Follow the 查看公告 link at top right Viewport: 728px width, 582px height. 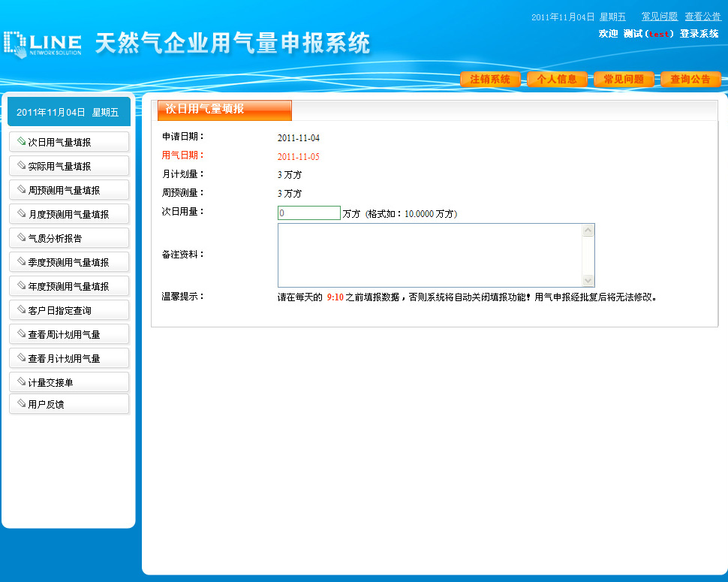click(x=702, y=17)
